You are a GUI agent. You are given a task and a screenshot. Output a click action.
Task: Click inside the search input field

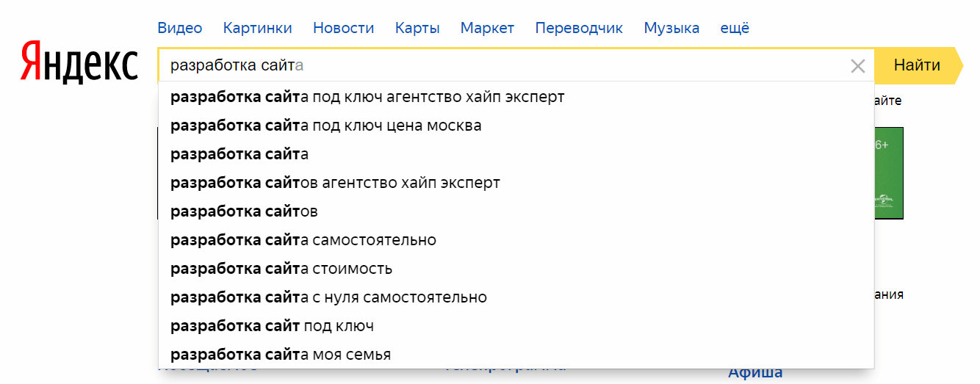point(500,66)
